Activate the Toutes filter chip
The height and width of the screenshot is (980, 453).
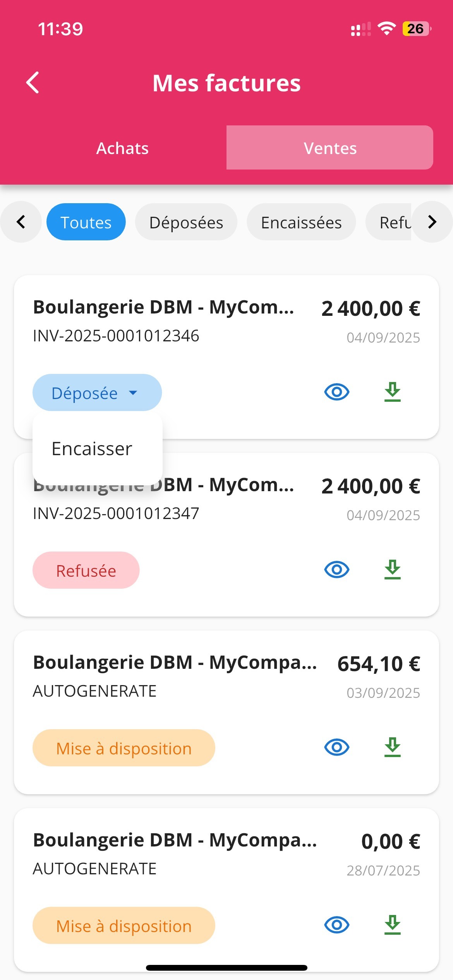pos(86,222)
